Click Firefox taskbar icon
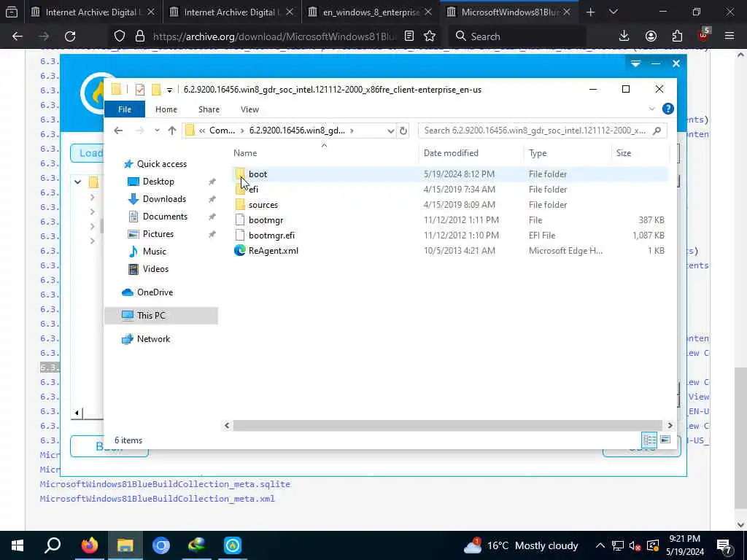 89,545
